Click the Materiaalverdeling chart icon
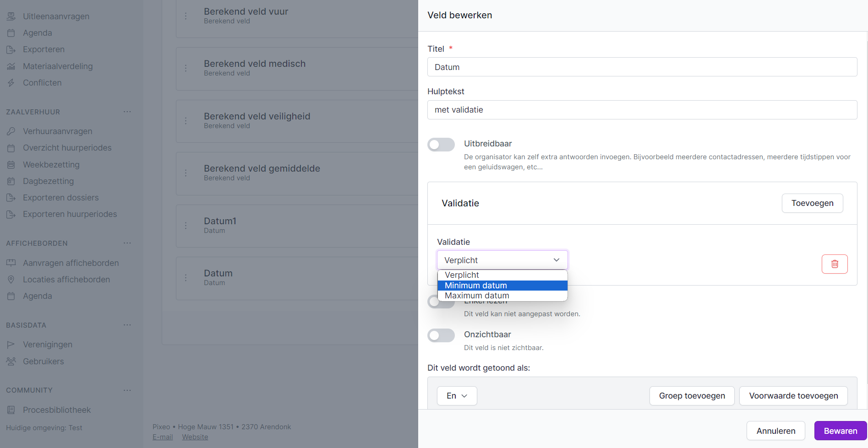Image resolution: width=868 pixels, height=448 pixels. point(11,66)
